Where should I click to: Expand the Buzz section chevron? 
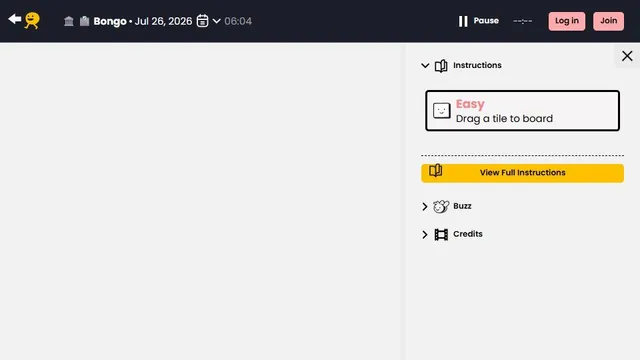(424, 207)
